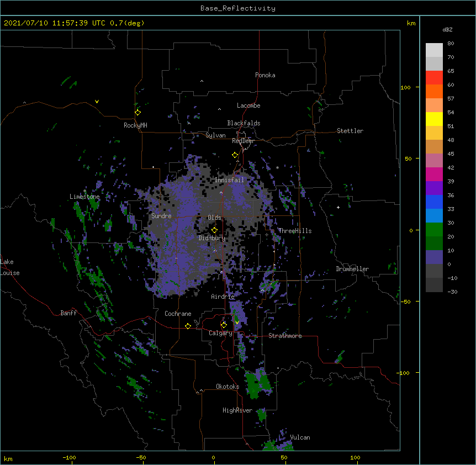Click the Cochrane city label
This screenshot has height=465, width=476.
coord(178,314)
